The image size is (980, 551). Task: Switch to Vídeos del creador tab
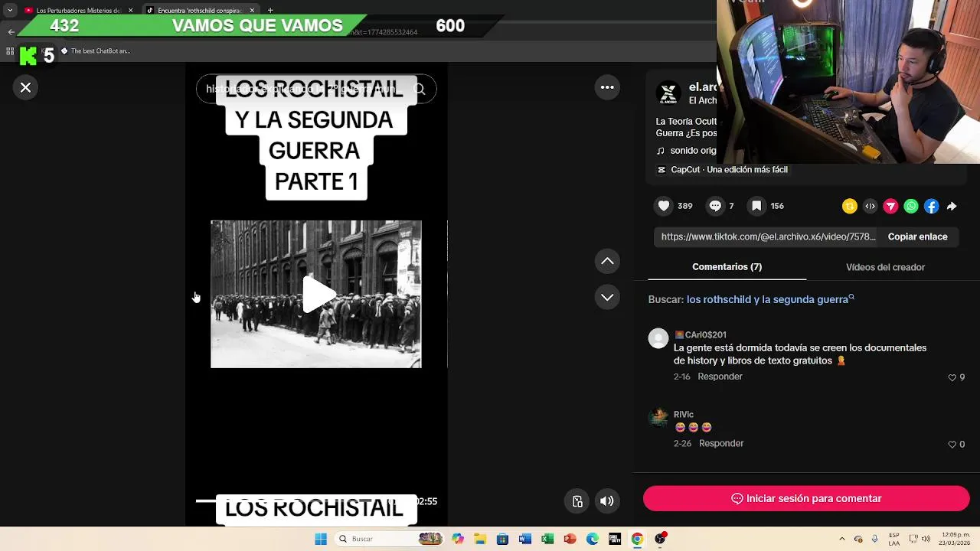tap(885, 267)
